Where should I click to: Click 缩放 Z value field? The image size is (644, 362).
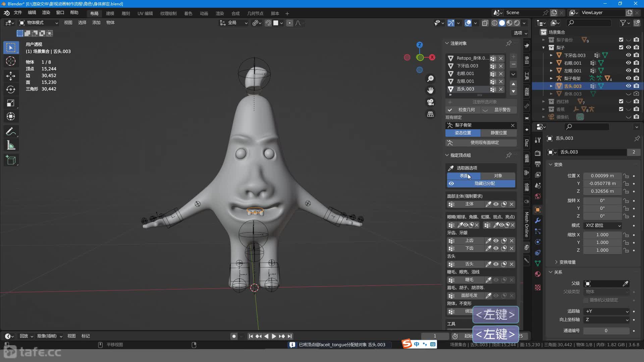point(602,250)
